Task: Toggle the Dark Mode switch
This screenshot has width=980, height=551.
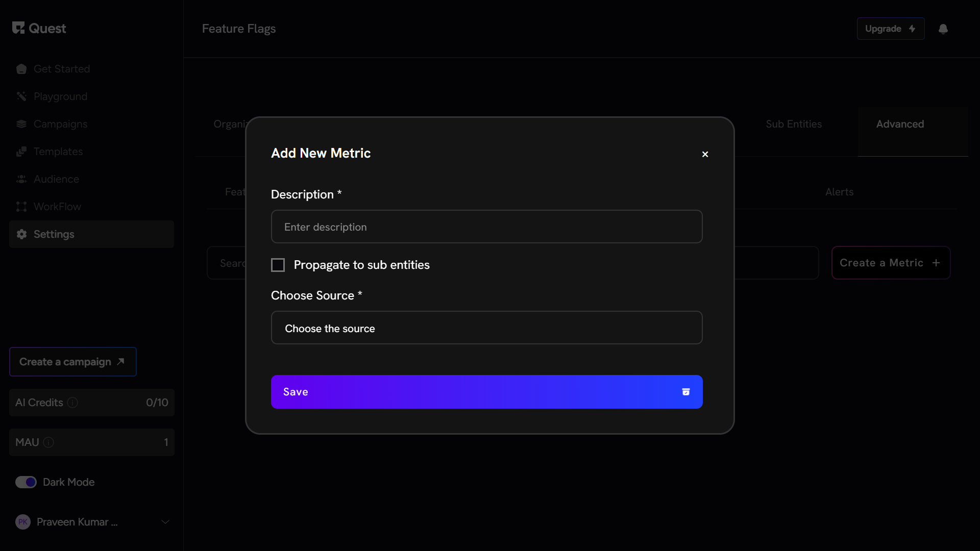Action: tap(26, 482)
